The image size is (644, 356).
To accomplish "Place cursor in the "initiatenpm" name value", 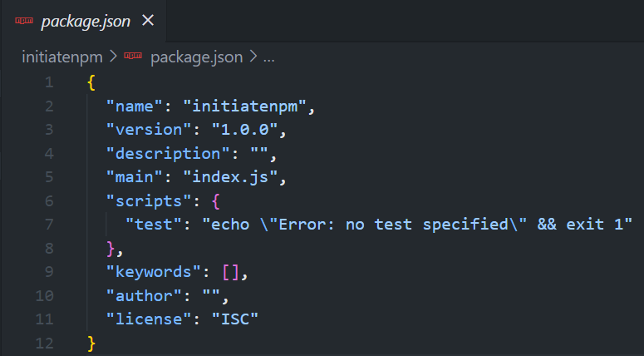I will (x=245, y=106).
